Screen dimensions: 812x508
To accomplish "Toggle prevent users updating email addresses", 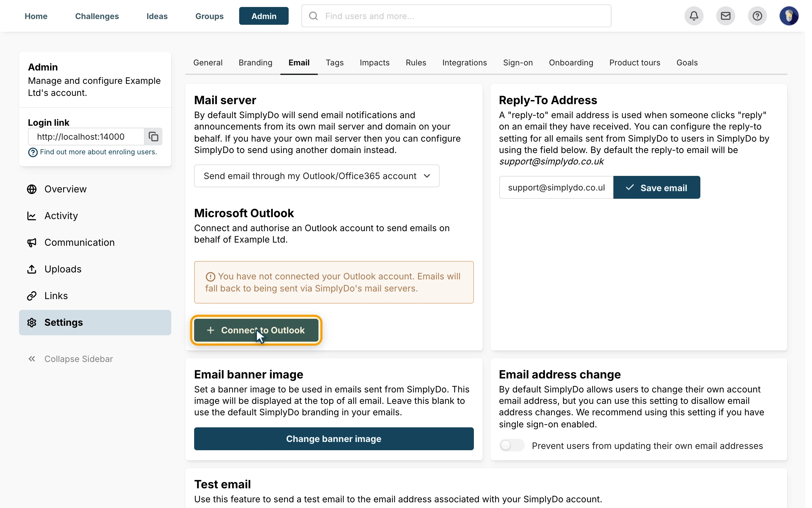I will point(512,445).
